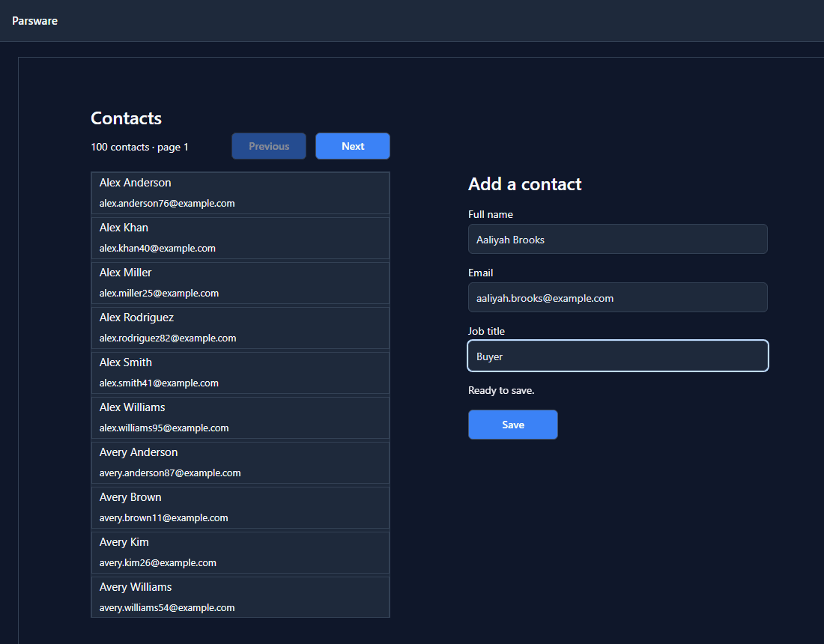The width and height of the screenshot is (824, 644).
Task: Click the Previous page button
Action: click(268, 146)
